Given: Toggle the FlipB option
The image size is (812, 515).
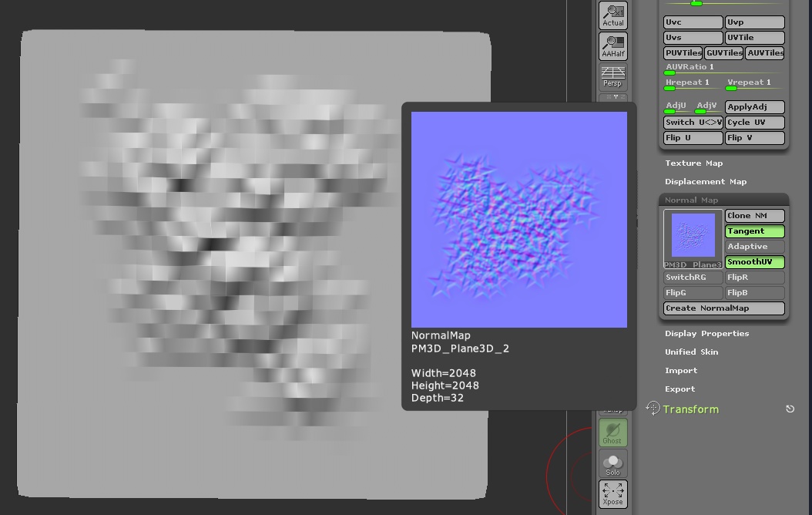Looking at the screenshot, I should pos(754,293).
